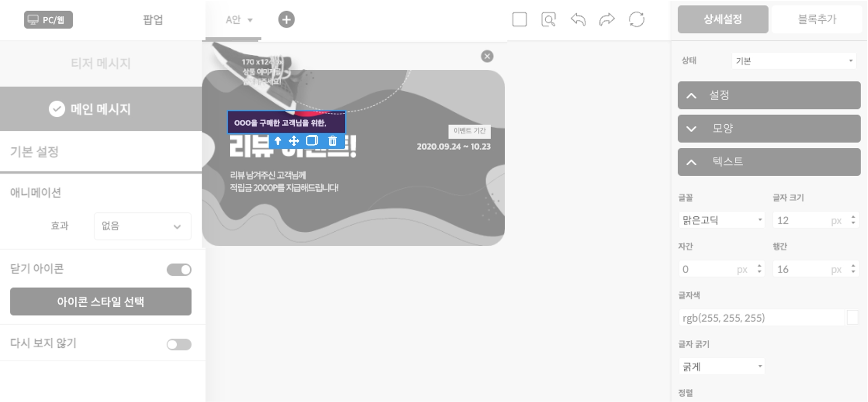Add a new variant with plus icon
Screen dimensions: 868x402
286,20
